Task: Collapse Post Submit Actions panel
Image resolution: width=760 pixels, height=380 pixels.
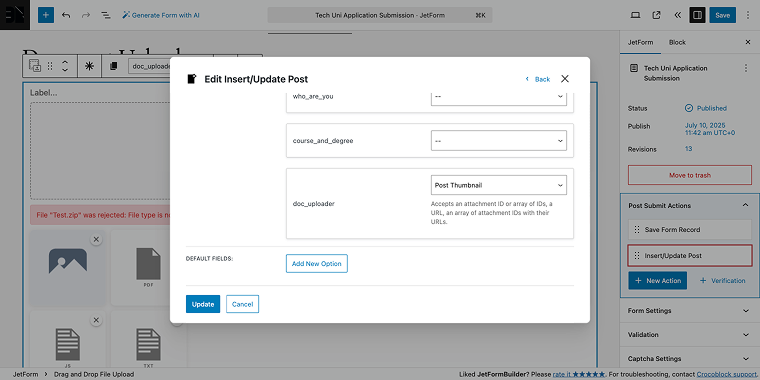Action: 744,206
